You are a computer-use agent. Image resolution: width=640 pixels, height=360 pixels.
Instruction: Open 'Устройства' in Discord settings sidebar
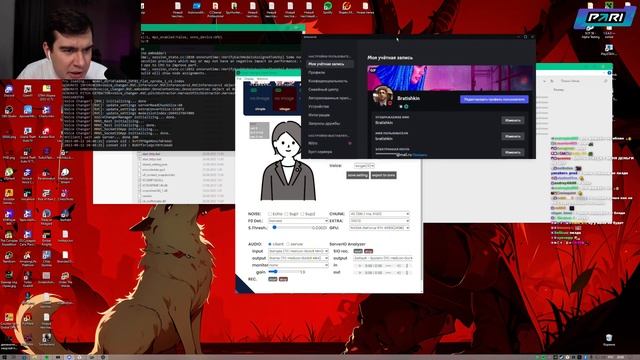[x=318, y=107]
